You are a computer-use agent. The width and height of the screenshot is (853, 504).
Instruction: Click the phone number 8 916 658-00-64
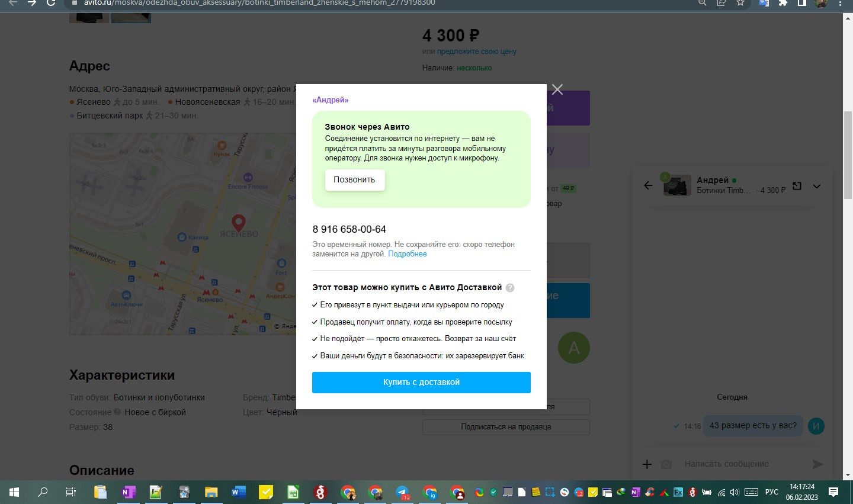[x=349, y=229]
